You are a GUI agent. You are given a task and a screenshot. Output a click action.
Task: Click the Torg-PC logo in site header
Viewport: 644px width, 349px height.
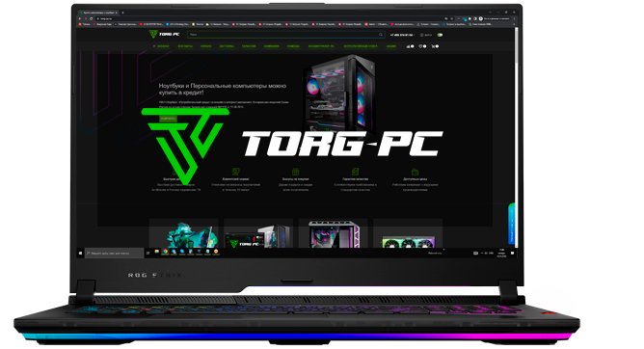(164, 34)
